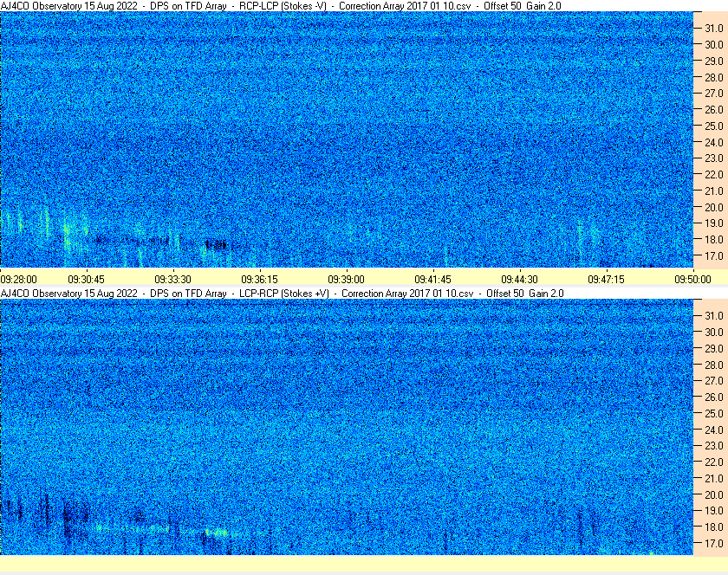The width and height of the screenshot is (728, 575).
Task: Select the 09:47:15 time axis label
Action: coord(607,280)
